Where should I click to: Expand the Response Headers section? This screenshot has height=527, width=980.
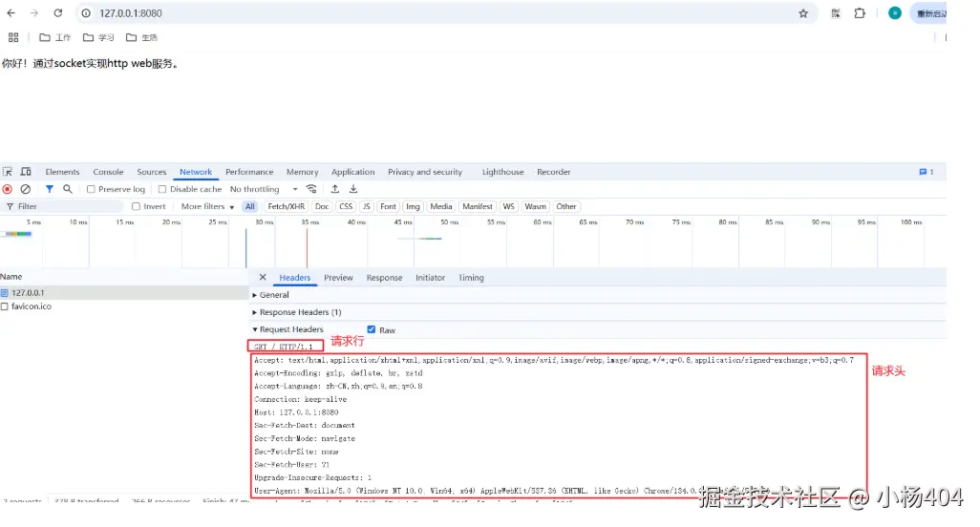pos(297,312)
